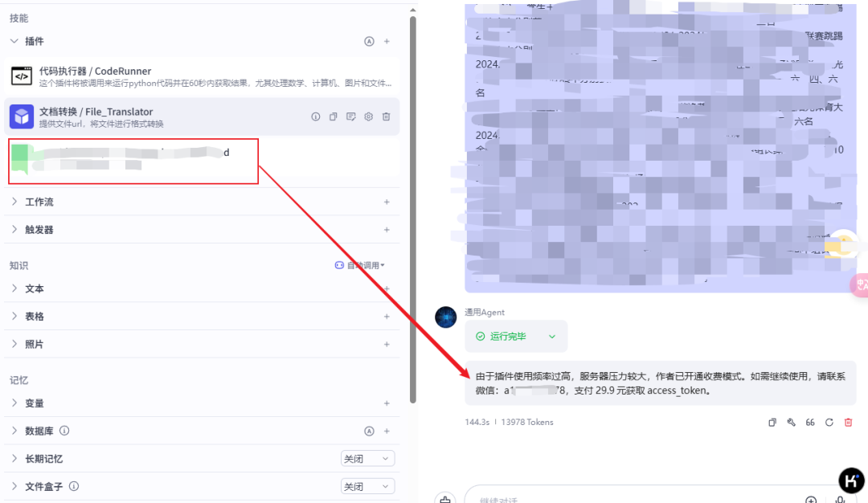The height and width of the screenshot is (503, 868).
Task: Collapse the 插件 section
Action: (14, 41)
